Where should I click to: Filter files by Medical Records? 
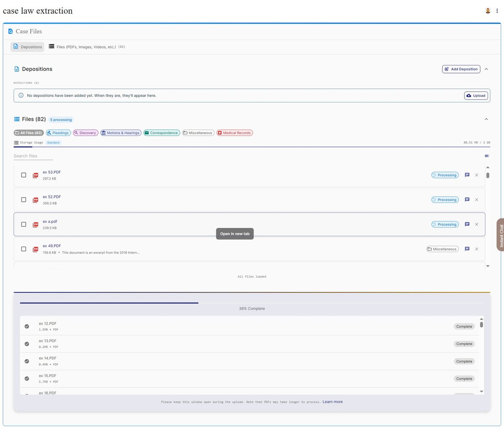point(235,133)
